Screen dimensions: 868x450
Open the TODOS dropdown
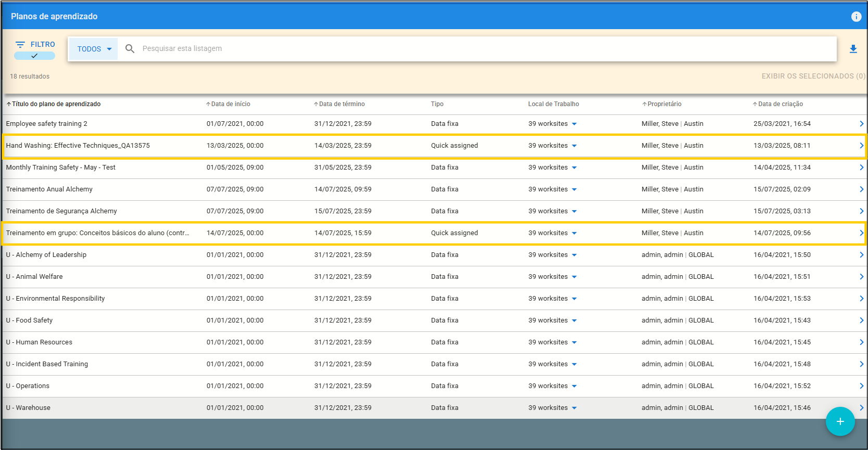pyautogui.click(x=94, y=49)
